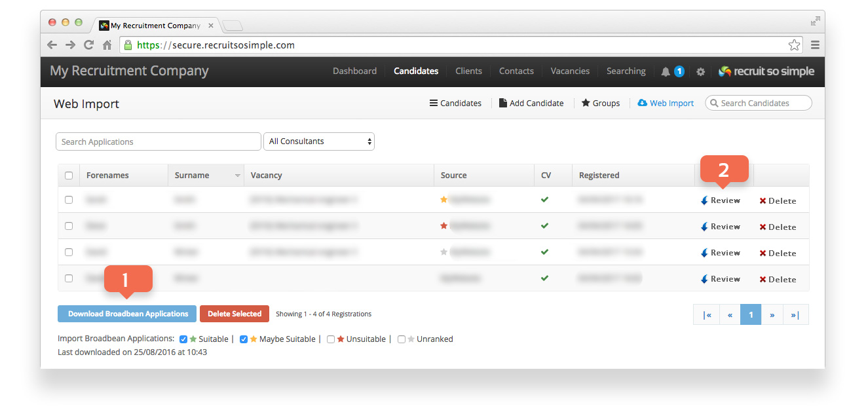Open settings via the gear icon

point(700,71)
